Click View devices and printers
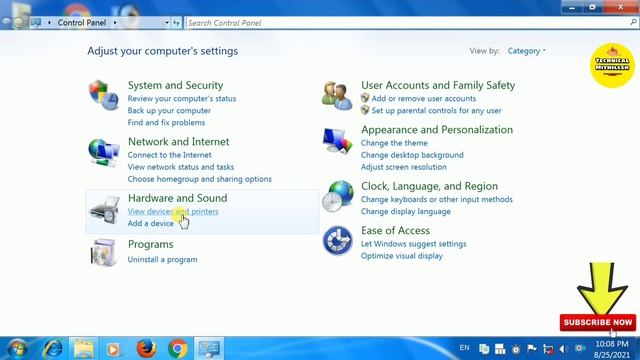Screen dimensions: 640x360 pos(173,211)
